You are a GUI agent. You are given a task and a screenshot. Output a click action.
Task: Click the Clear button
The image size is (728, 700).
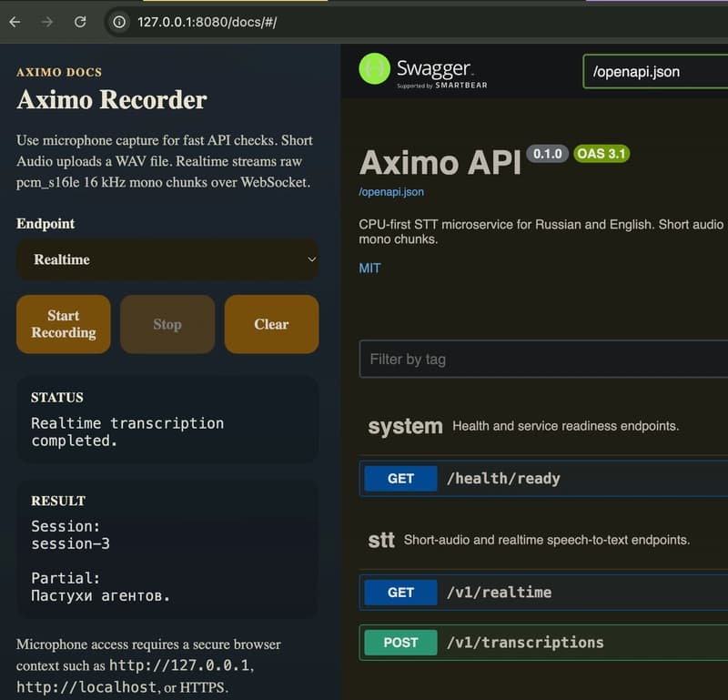(270, 323)
